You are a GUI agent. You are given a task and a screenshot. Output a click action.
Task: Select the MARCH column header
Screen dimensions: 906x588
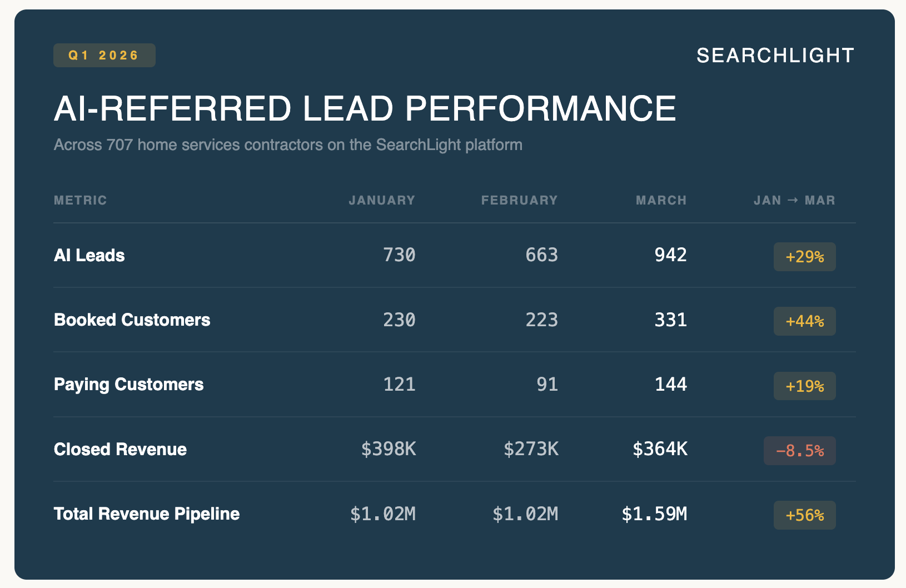(661, 200)
